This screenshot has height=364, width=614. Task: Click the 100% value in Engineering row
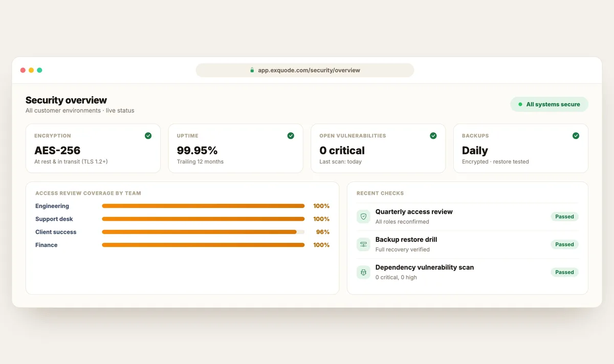click(321, 206)
